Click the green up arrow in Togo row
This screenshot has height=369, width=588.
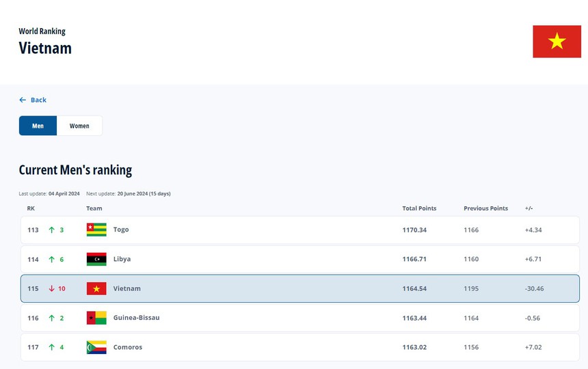(x=51, y=230)
